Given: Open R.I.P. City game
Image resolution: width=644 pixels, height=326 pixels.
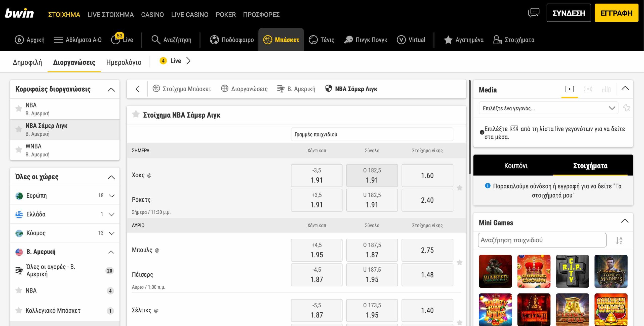Looking at the screenshot, I should (572, 271).
